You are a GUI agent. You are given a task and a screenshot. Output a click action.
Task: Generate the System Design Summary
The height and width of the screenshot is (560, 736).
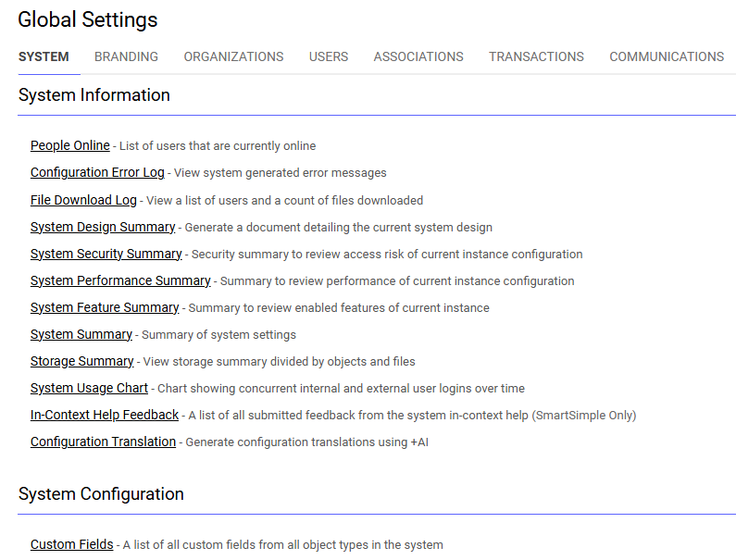pyautogui.click(x=103, y=227)
